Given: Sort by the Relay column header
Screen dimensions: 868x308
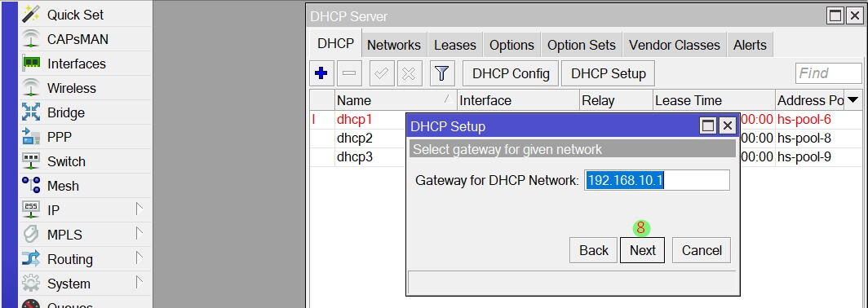Looking at the screenshot, I should pyautogui.click(x=616, y=100).
